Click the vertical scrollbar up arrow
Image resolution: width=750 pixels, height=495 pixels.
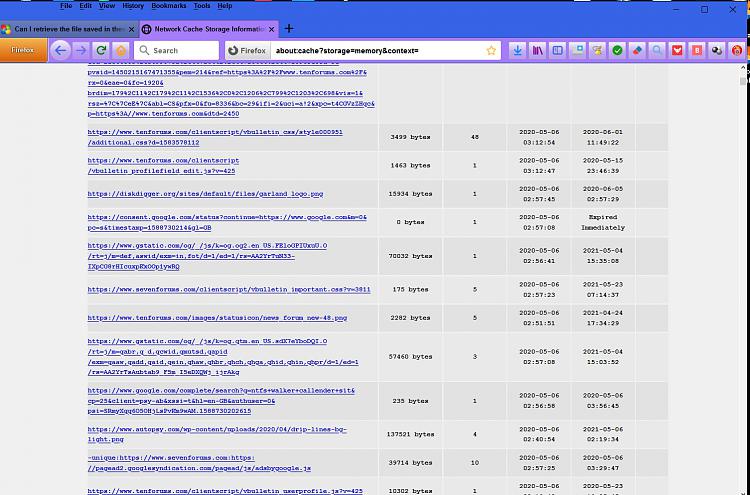pyautogui.click(x=743, y=68)
